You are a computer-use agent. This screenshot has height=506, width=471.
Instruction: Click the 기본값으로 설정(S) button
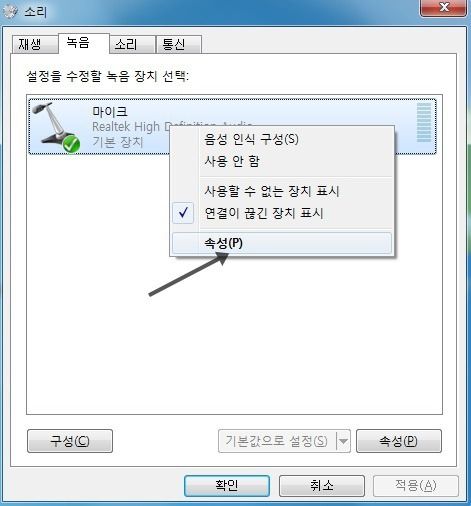(x=277, y=441)
